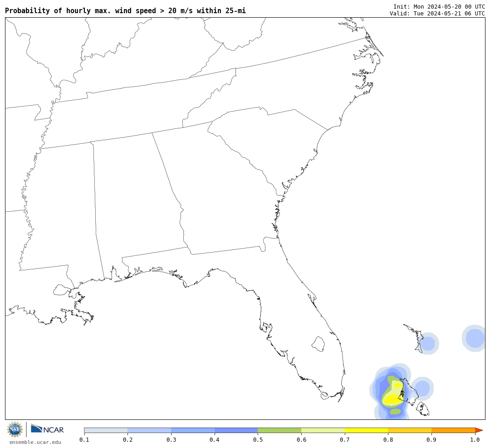
Task: Select the Valid date text
Action: pyautogui.click(x=437, y=14)
